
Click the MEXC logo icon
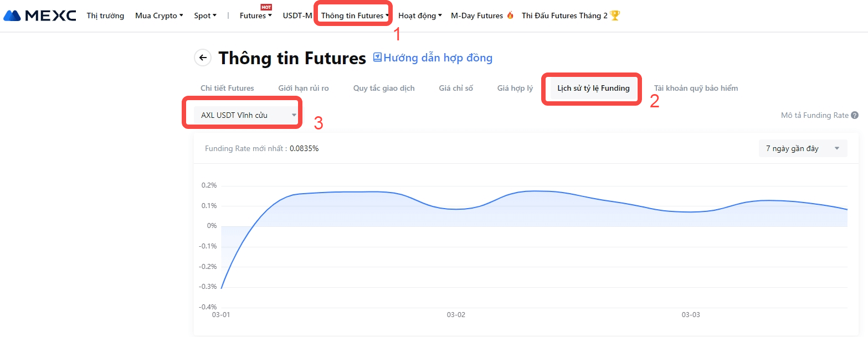[12, 15]
